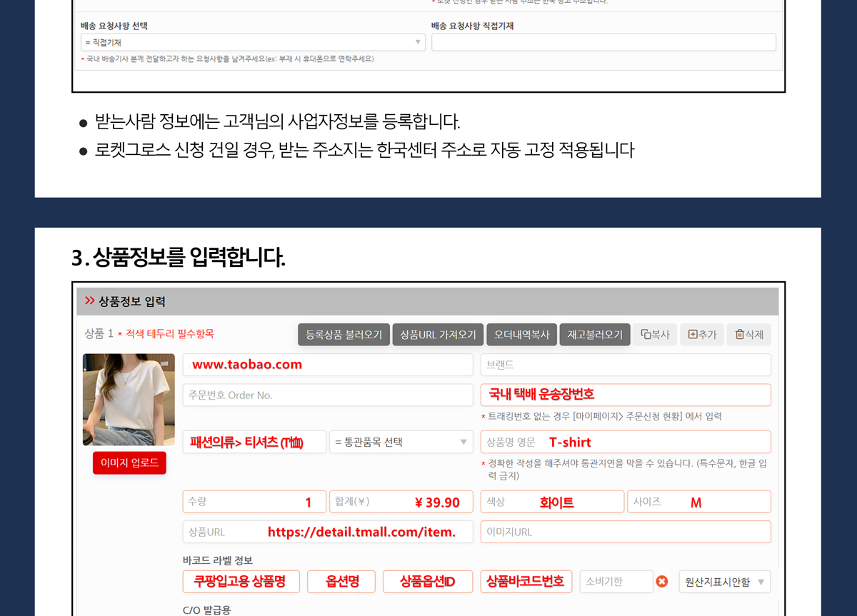Expand the 통관품목 선택 dropdown
This screenshot has width=857, height=616.
tap(401, 442)
